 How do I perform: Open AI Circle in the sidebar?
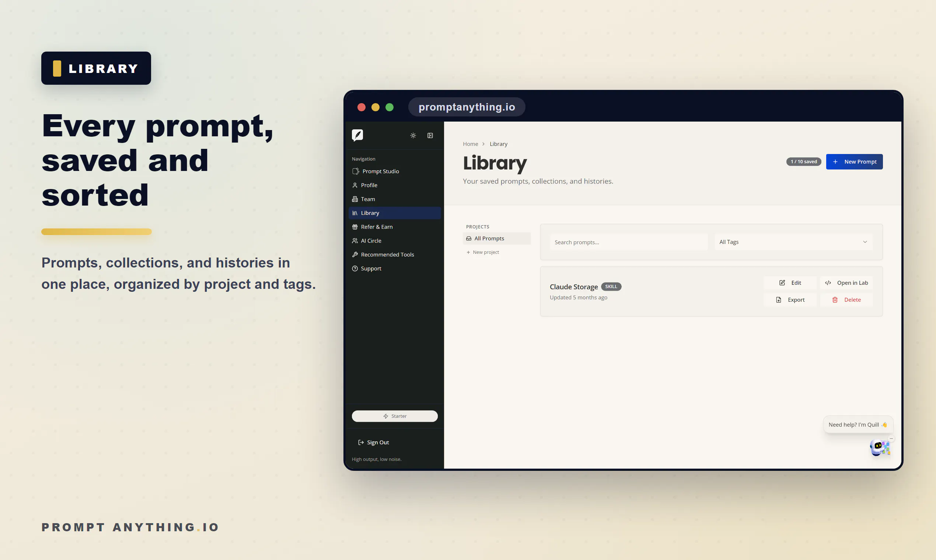click(x=394, y=241)
